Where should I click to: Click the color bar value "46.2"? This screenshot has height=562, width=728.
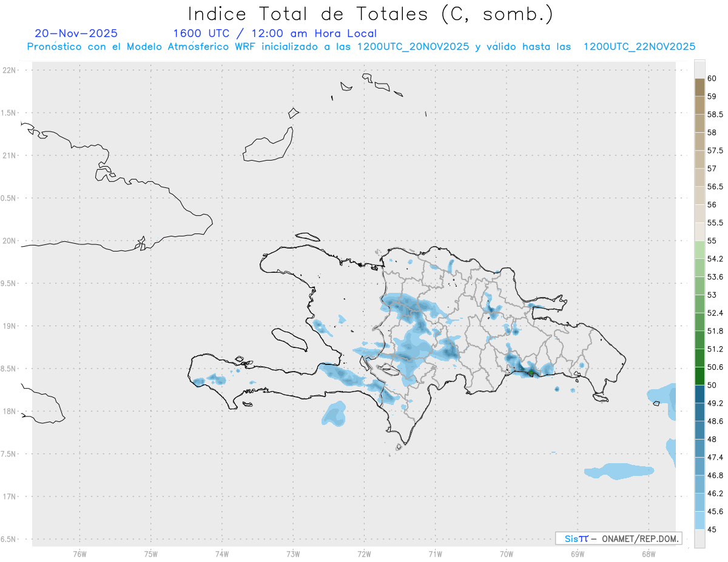click(715, 493)
